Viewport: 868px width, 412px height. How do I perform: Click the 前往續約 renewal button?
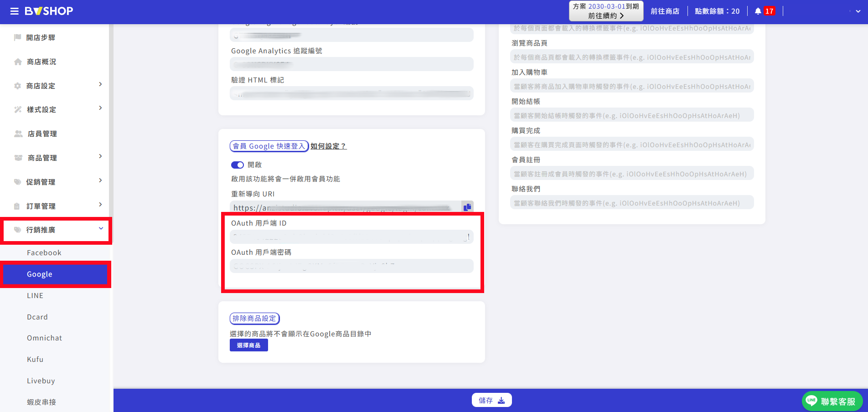click(x=606, y=11)
